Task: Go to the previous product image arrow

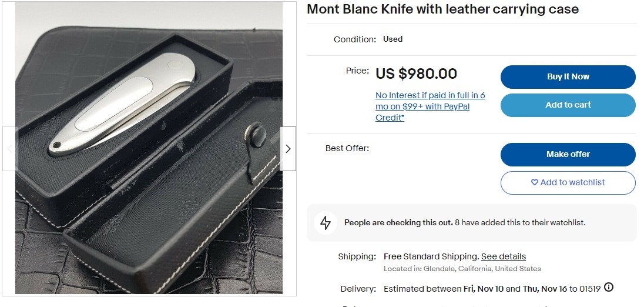Action: pyautogui.click(x=10, y=149)
